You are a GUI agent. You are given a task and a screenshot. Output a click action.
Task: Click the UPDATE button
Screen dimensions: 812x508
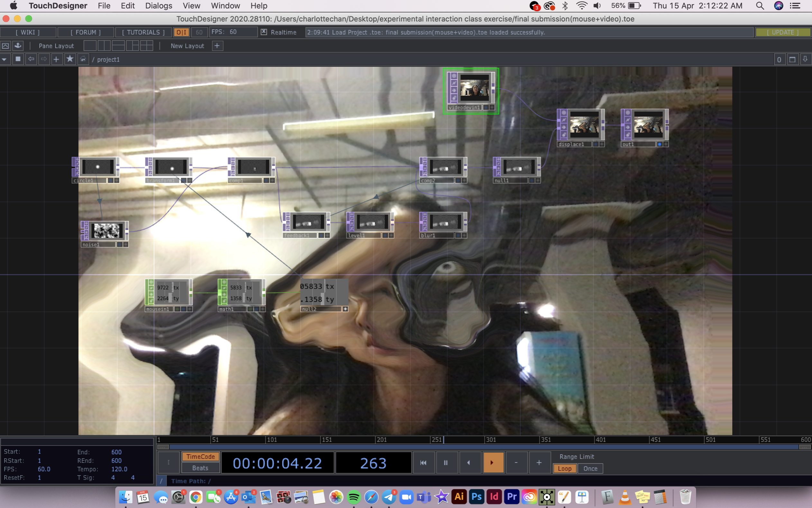click(x=782, y=32)
